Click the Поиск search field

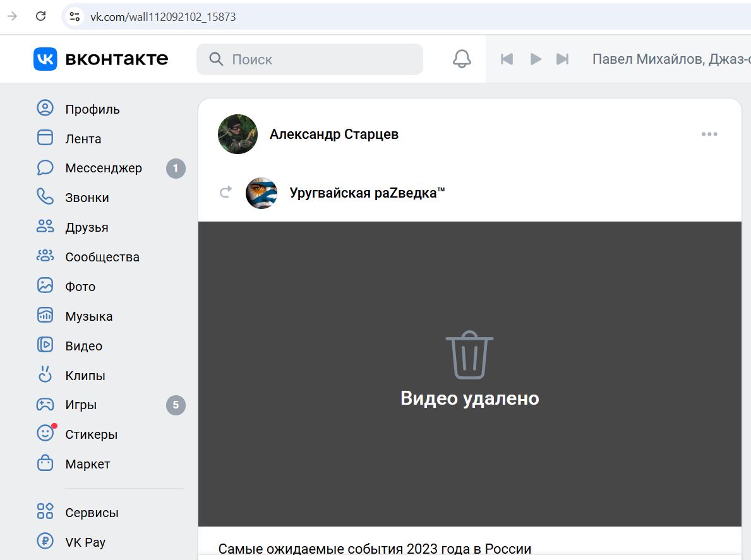[309, 59]
